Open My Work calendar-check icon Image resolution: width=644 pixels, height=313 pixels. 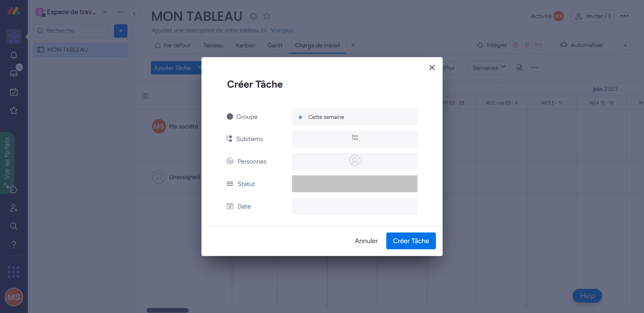[x=14, y=92]
